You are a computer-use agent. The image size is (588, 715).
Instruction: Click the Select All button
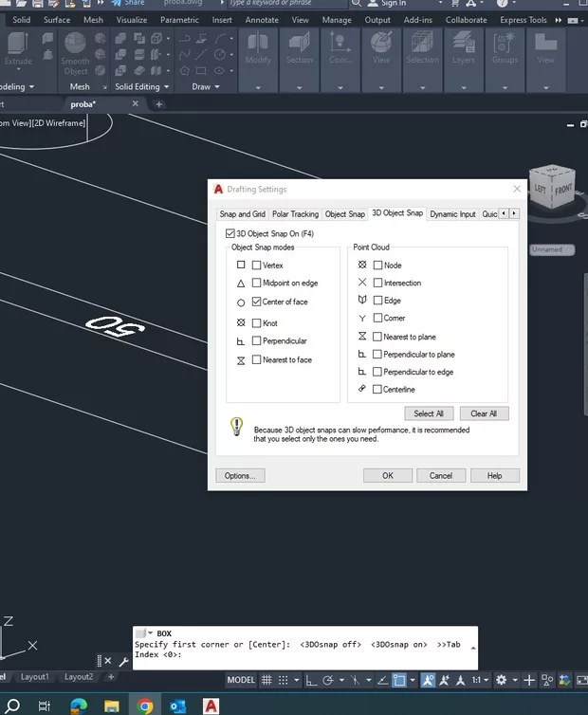[429, 413]
